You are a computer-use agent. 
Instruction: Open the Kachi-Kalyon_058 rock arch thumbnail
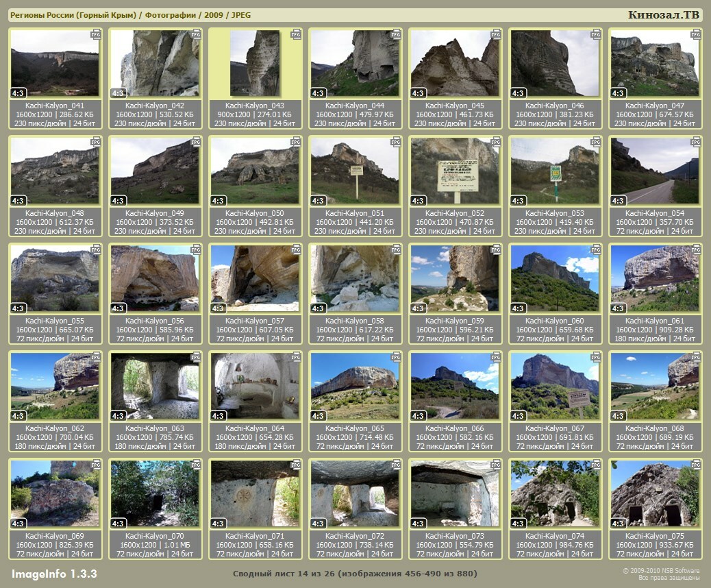[355, 278]
